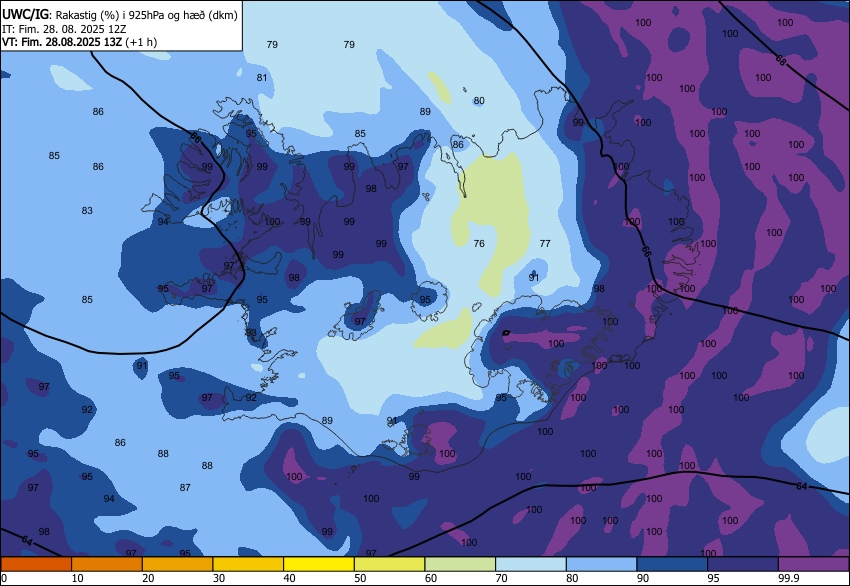Viewport: 850px width, 586px height.
Task: Select the 10–20 orange legend color band
Action: [107, 564]
